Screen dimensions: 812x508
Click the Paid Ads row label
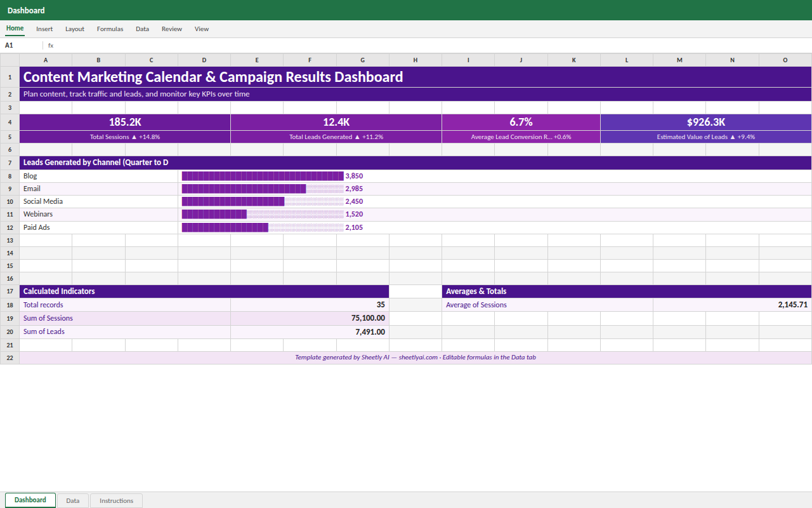click(x=99, y=227)
